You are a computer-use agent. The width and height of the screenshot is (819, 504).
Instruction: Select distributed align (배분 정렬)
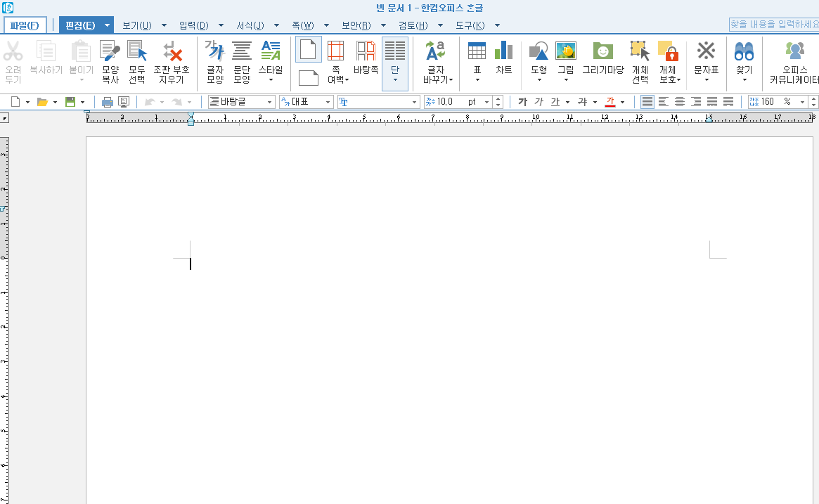[712, 102]
